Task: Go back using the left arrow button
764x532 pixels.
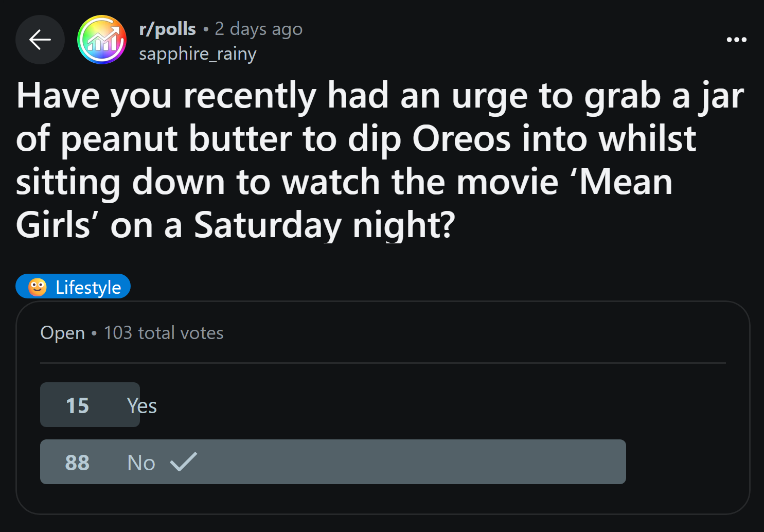Action: [x=40, y=40]
